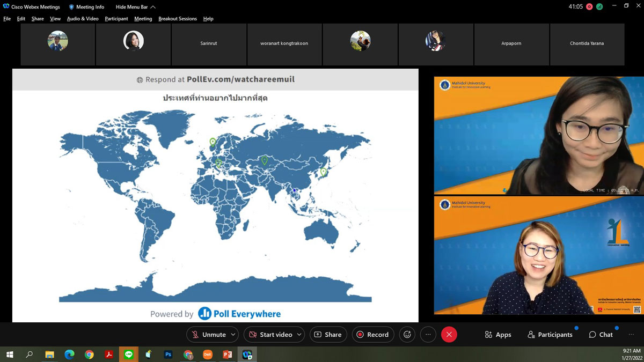Viewport: 644px width, 362px height.
Task: Open Photoshop from the taskbar
Action: [168, 354]
